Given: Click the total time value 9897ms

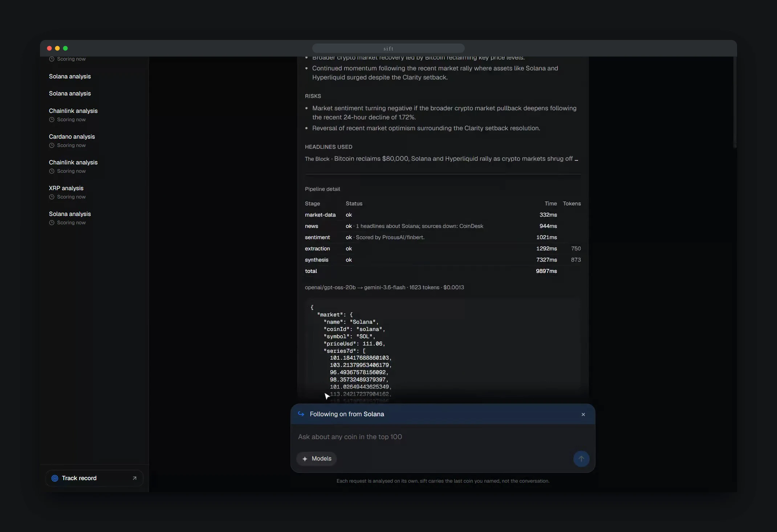Looking at the screenshot, I should (546, 271).
